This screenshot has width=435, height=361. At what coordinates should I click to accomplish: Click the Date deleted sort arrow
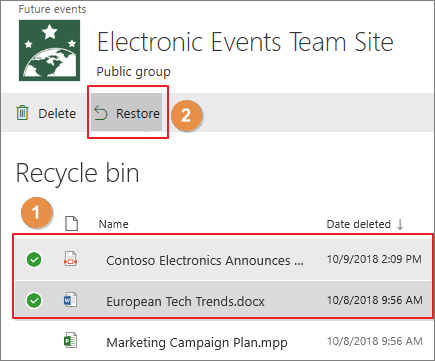[400, 224]
